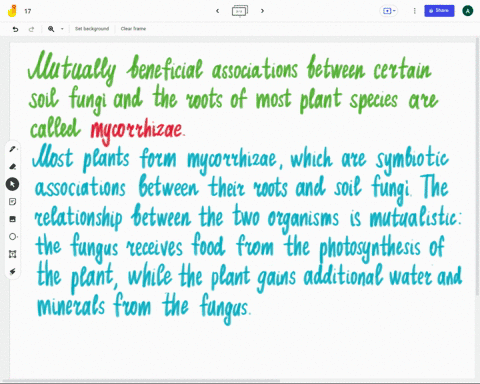Redo the last action
Viewport: 480px width, 384px height.
tap(31, 29)
